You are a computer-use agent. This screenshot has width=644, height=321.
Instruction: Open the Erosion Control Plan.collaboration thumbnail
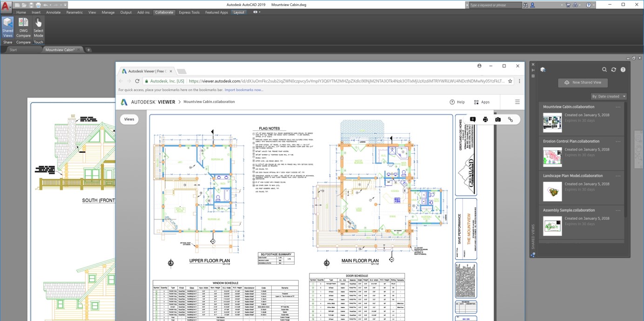[x=552, y=157]
